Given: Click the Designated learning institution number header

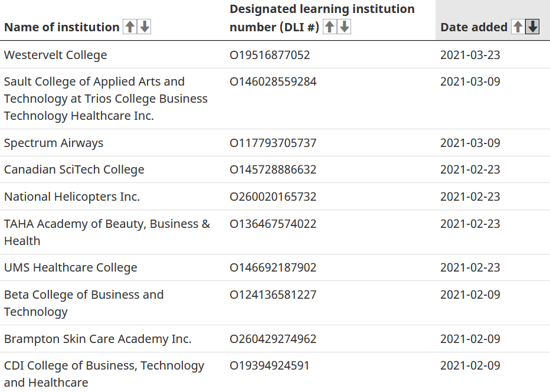Looking at the screenshot, I should point(322,9).
